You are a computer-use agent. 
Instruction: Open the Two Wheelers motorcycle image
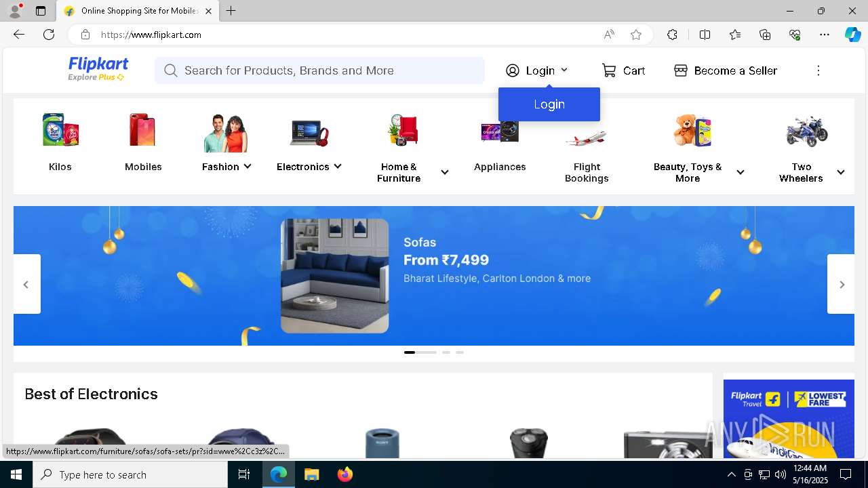807,131
